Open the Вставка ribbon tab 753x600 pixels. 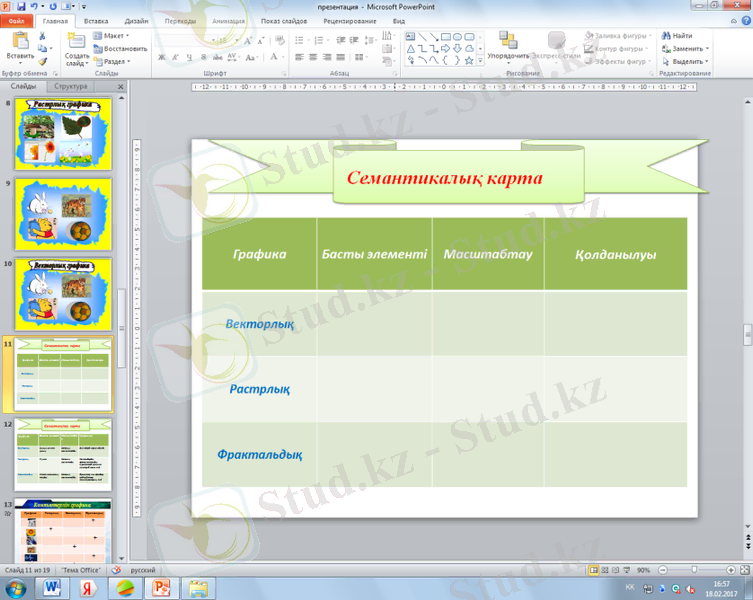[96, 20]
